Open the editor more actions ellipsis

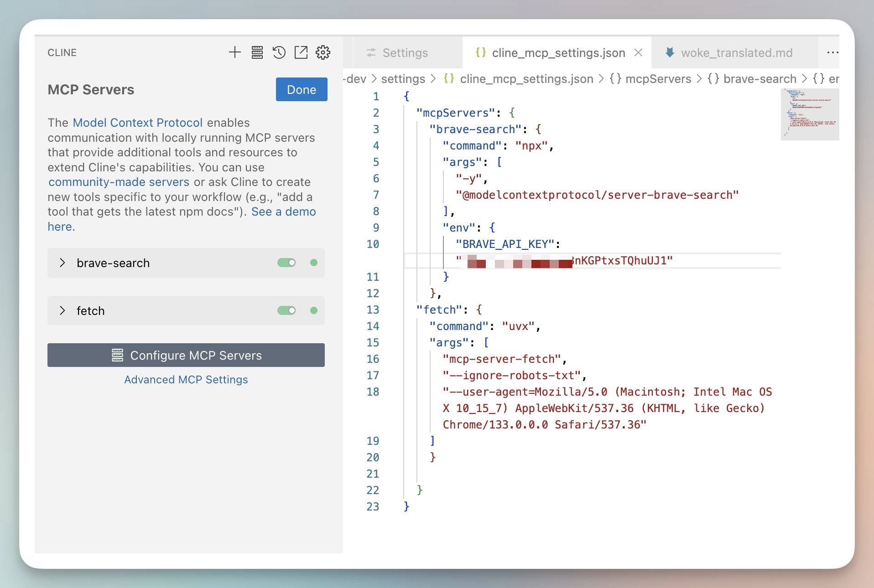point(832,52)
